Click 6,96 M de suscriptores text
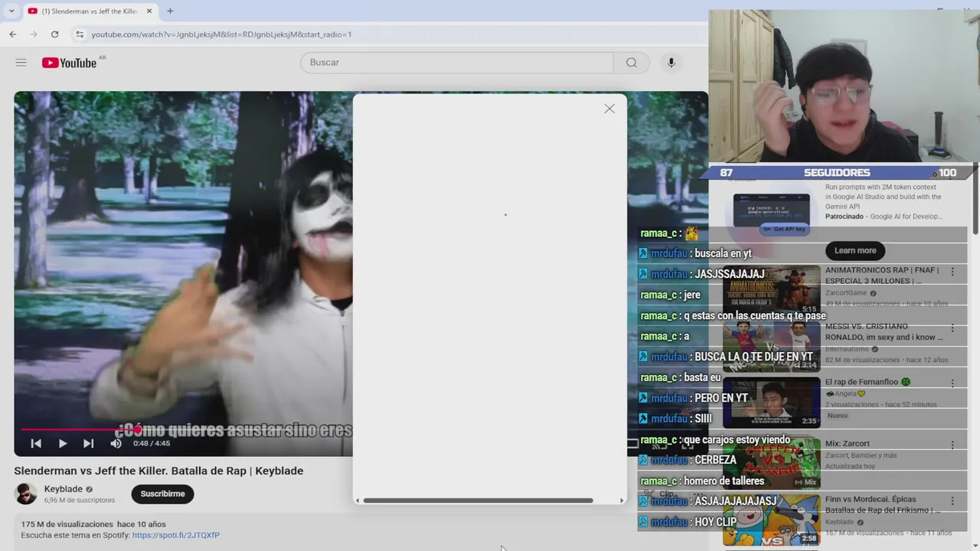Viewport: 980px width, 551px height. point(80,500)
